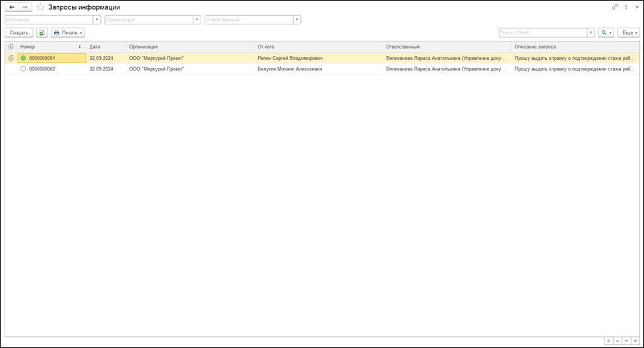Expand the Ответственный filter dropdown
644x348 pixels.
(x=297, y=20)
